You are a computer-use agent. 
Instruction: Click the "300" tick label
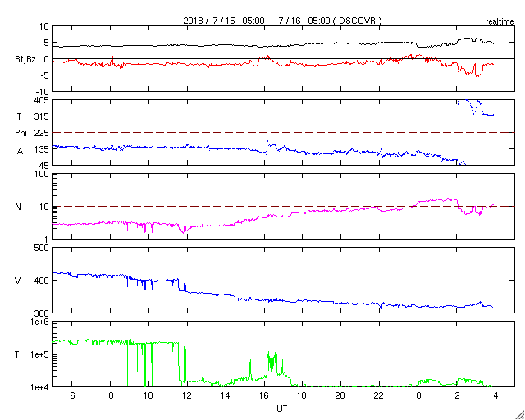[42, 313]
